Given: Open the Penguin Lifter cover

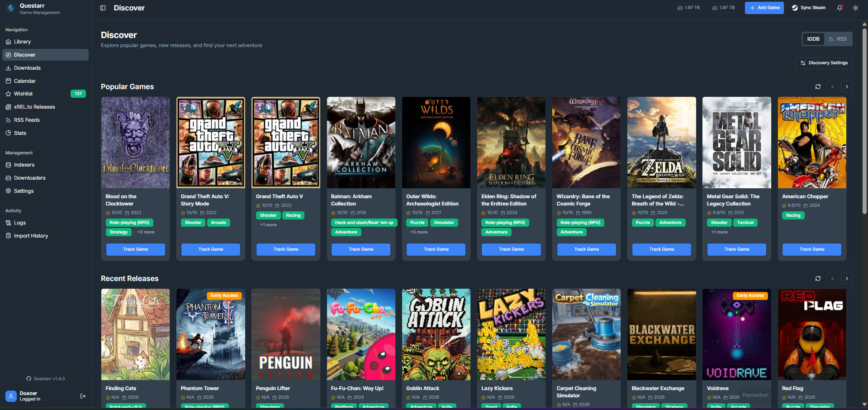Looking at the screenshot, I should coord(286,334).
